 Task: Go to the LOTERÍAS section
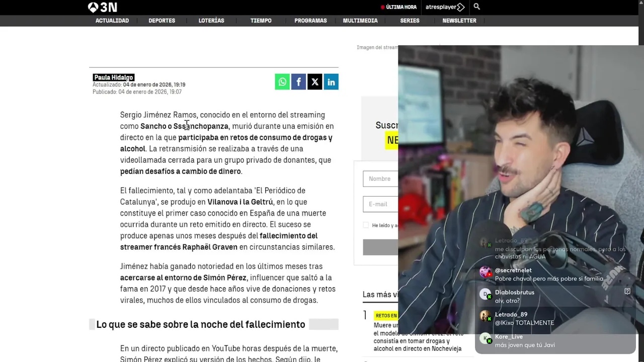(x=211, y=21)
